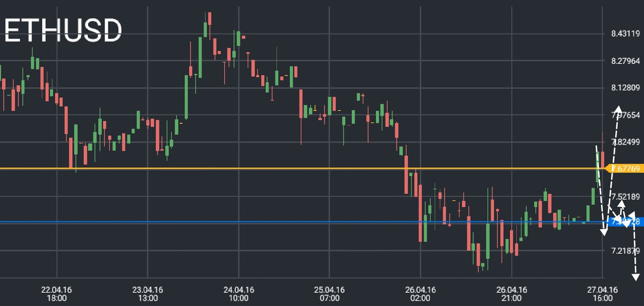Click the 26.04.16 21:00 time label
This screenshot has height=306, width=644.
(512, 294)
